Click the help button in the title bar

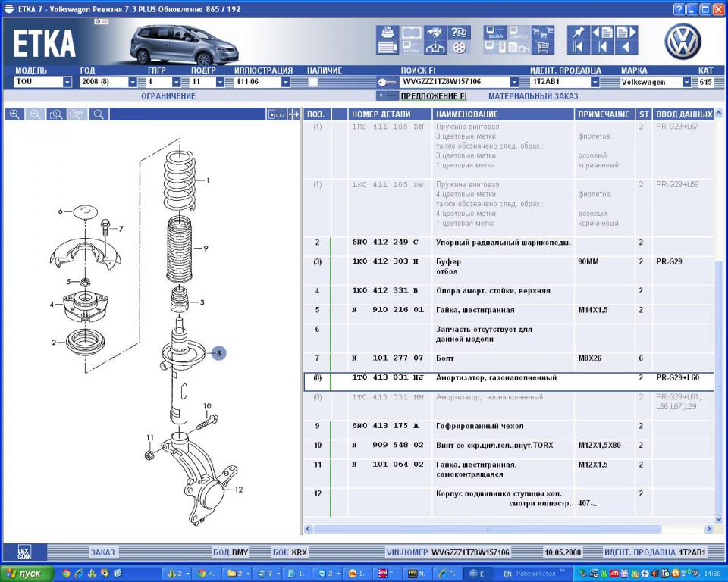pyautogui.click(x=679, y=9)
